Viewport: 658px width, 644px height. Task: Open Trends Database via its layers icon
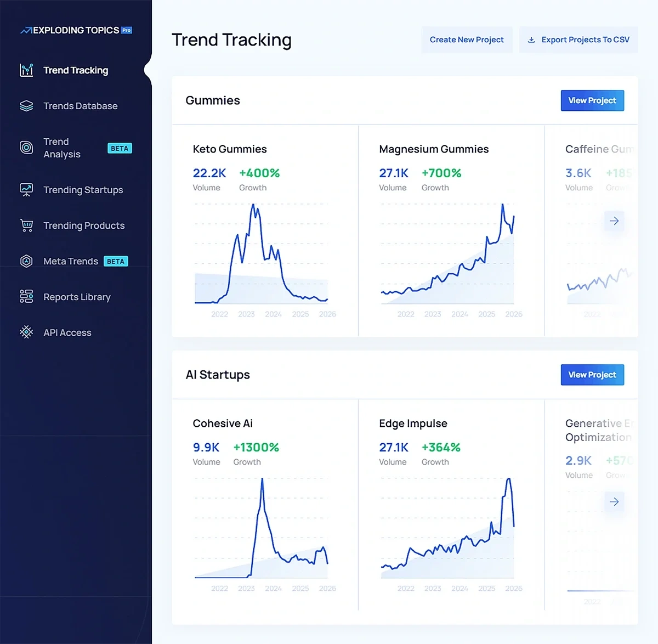(26, 106)
